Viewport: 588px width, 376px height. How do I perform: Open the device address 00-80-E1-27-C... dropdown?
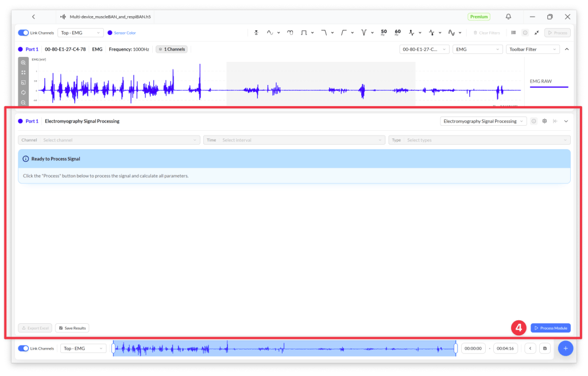coord(424,49)
